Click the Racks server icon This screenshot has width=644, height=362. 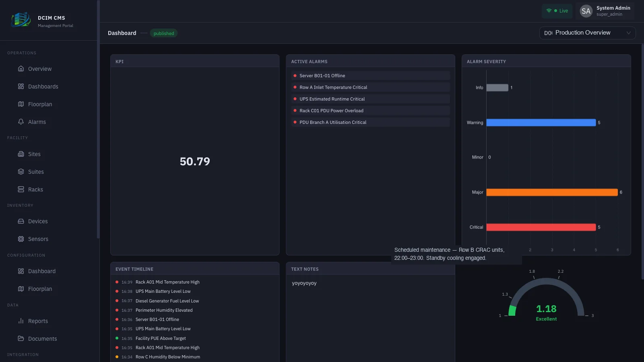click(21, 189)
